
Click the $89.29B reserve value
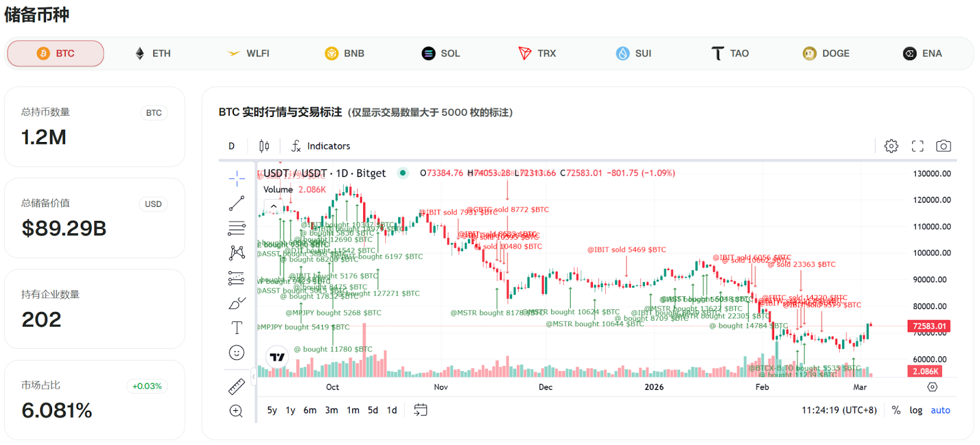click(64, 228)
